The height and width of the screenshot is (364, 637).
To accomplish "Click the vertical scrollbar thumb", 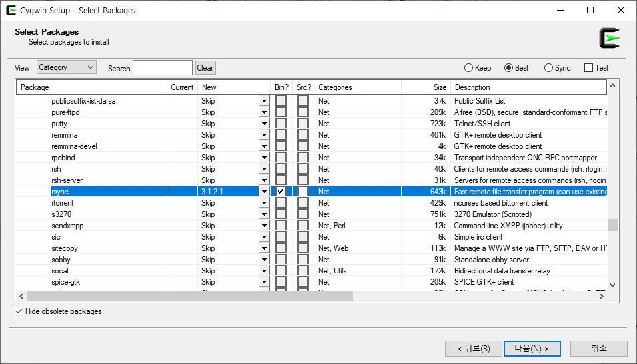I will coord(612,225).
